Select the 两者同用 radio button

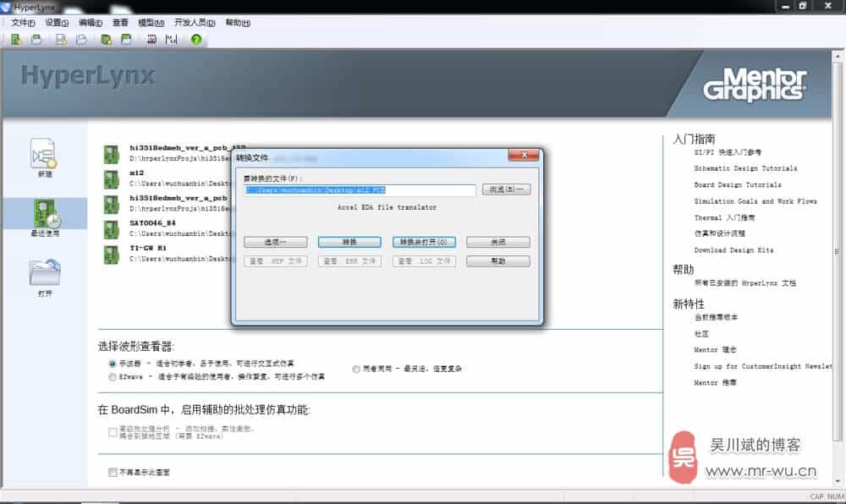pyautogui.click(x=356, y=370)
